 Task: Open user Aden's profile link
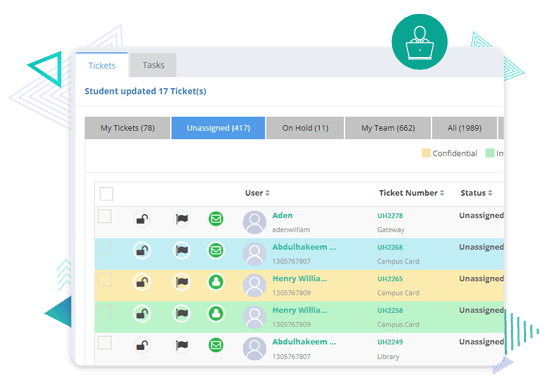(x=282, y=215)
